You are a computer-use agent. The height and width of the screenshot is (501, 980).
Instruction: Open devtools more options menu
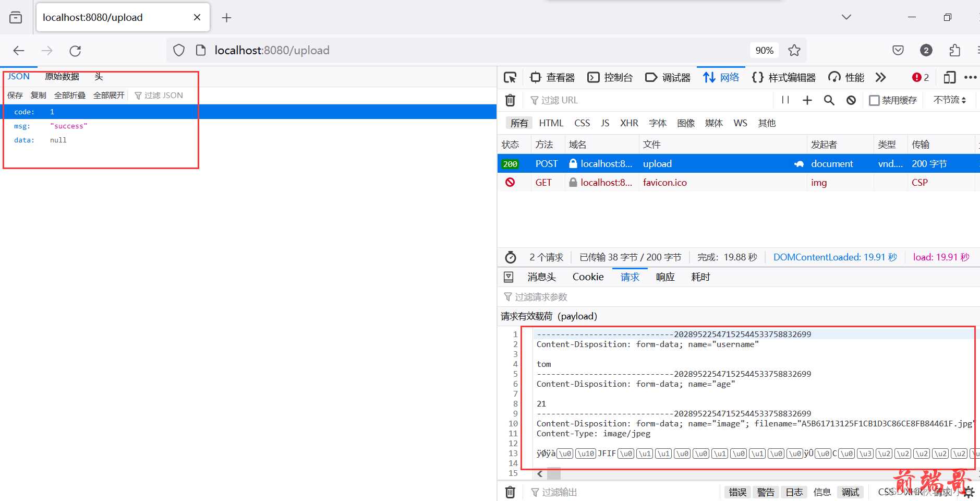tap(971, 78)
